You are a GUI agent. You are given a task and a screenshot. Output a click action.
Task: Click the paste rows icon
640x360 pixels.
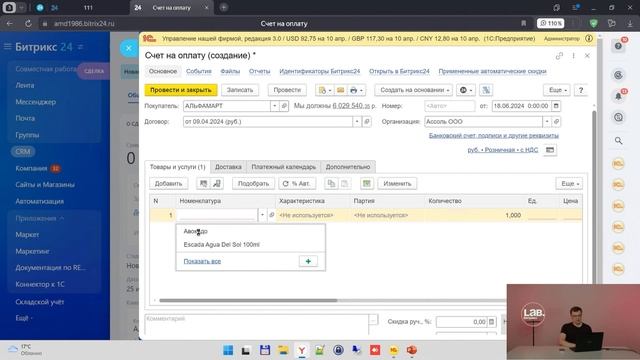pyautogui.click(x=344, y=184)
